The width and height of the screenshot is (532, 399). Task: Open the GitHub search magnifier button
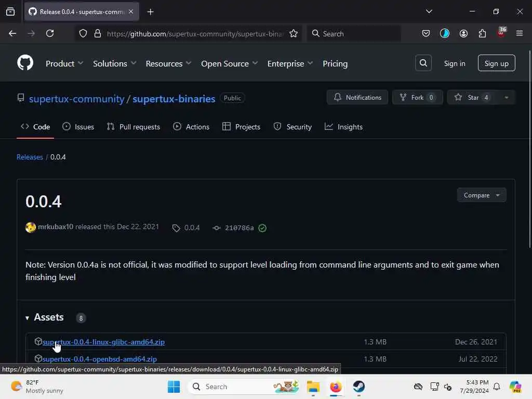pyautogui.click(x=423, y=63)
